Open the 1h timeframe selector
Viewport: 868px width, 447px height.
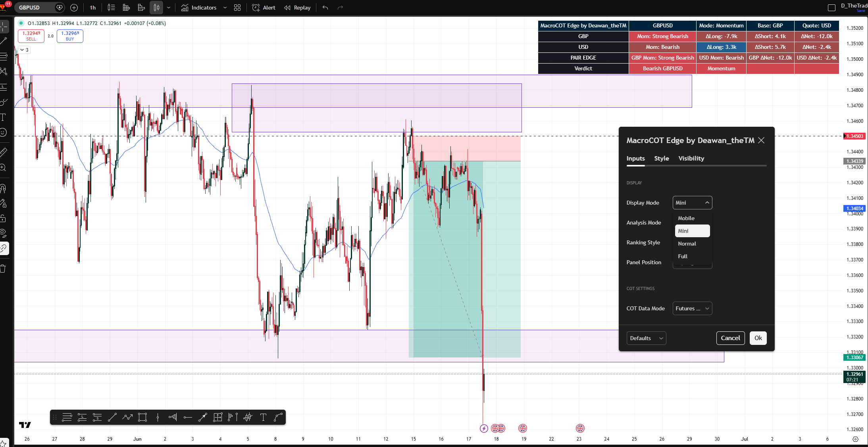(x=93, y=8)
